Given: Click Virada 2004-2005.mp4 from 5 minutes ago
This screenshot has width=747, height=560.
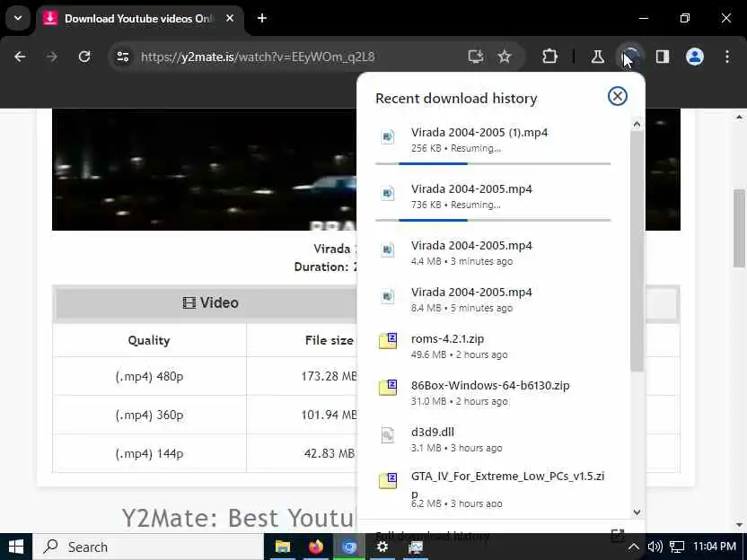Looking at the screenshot, I should coord(493,300).
